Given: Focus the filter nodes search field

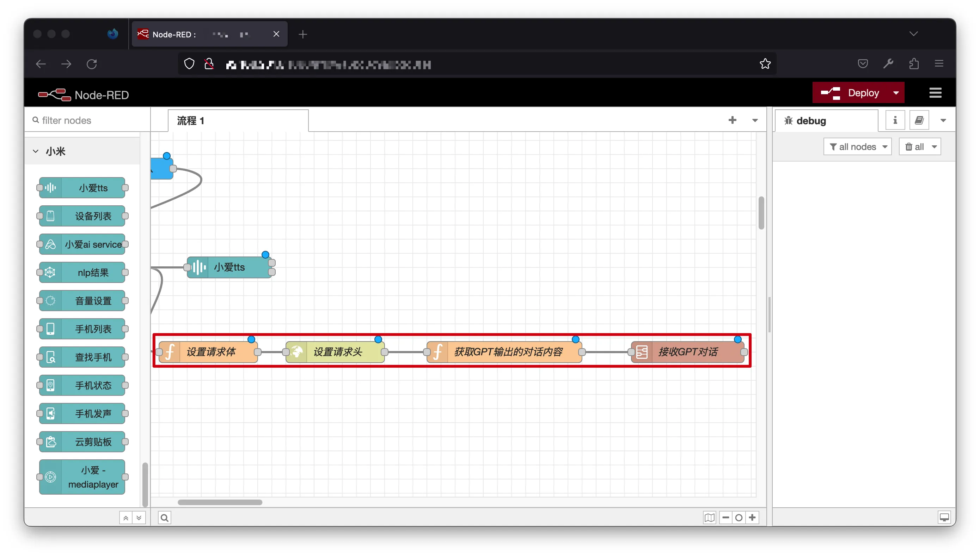Looking at the screenshot, I should [x=88, y=120].
